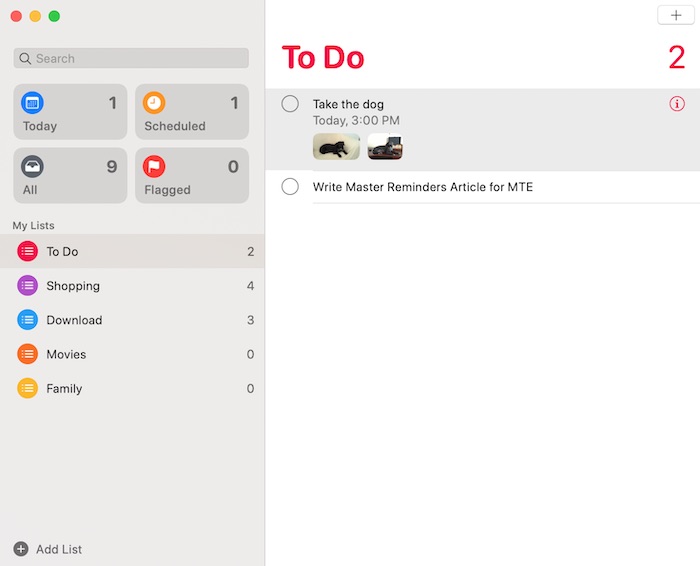Select the Shopping list
This screenshot has height=566, width=700.
coord(132,286)
